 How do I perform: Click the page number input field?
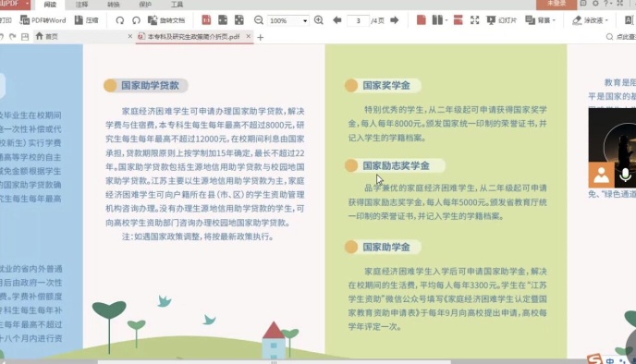(x=358, y=20)
